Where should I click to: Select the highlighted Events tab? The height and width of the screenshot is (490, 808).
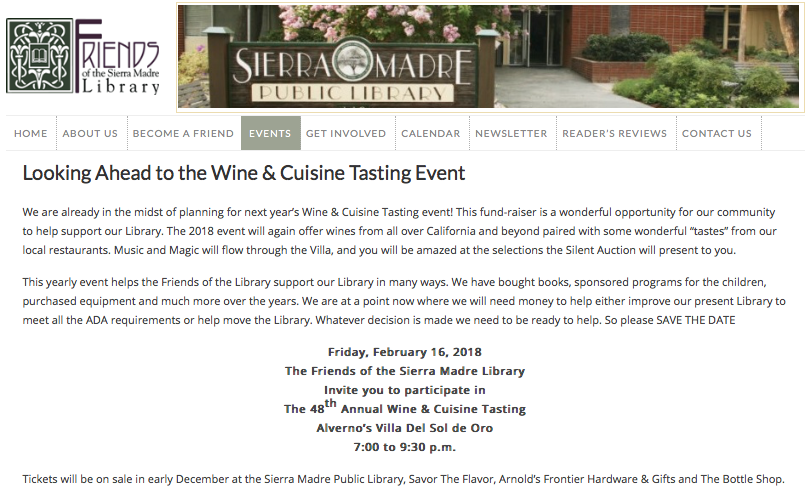coord(271,133)
